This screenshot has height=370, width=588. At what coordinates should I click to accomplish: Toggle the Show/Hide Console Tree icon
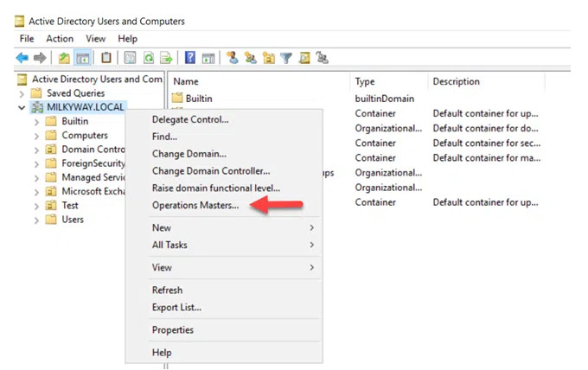pos(83,58)
